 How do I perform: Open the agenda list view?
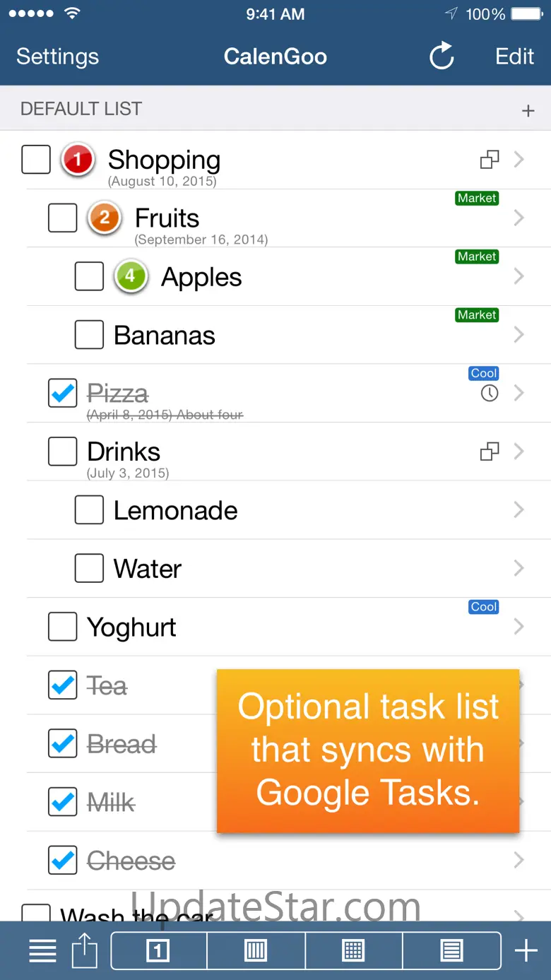coord(451,951)
